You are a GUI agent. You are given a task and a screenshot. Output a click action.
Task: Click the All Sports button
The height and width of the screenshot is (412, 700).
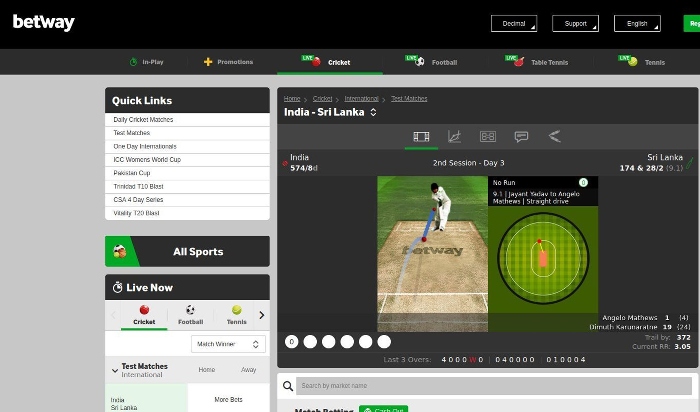coord(187,251)
